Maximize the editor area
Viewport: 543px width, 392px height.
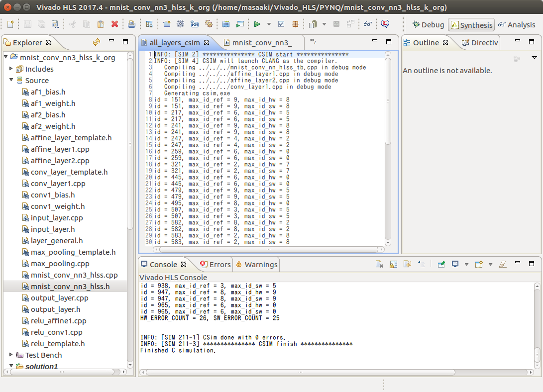click(x=389, y=41)
